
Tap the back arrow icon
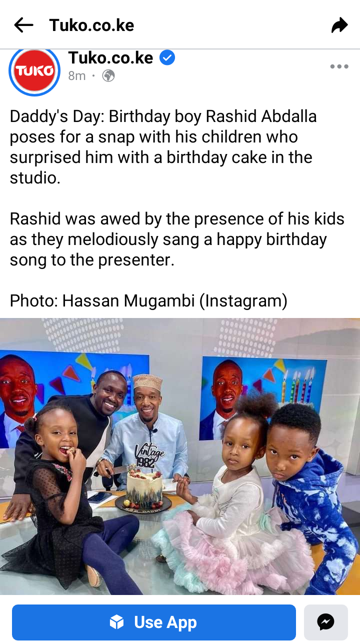[23, 25]
